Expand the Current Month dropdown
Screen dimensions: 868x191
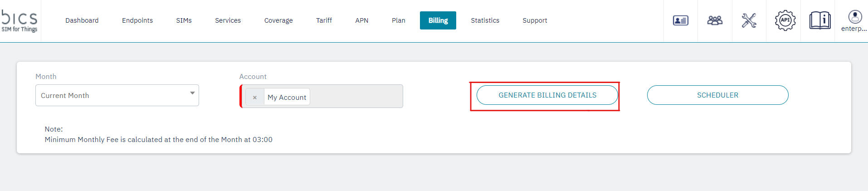[117, 95]
